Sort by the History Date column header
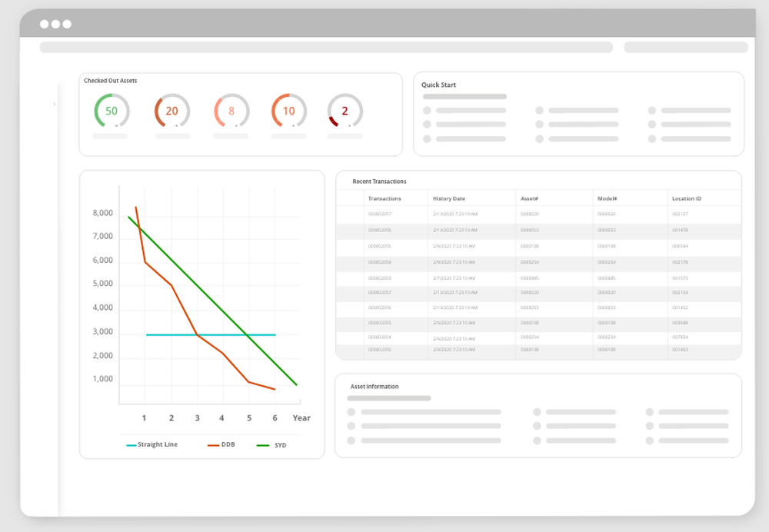This screenshot has width=769, height=532. [449, 198]
